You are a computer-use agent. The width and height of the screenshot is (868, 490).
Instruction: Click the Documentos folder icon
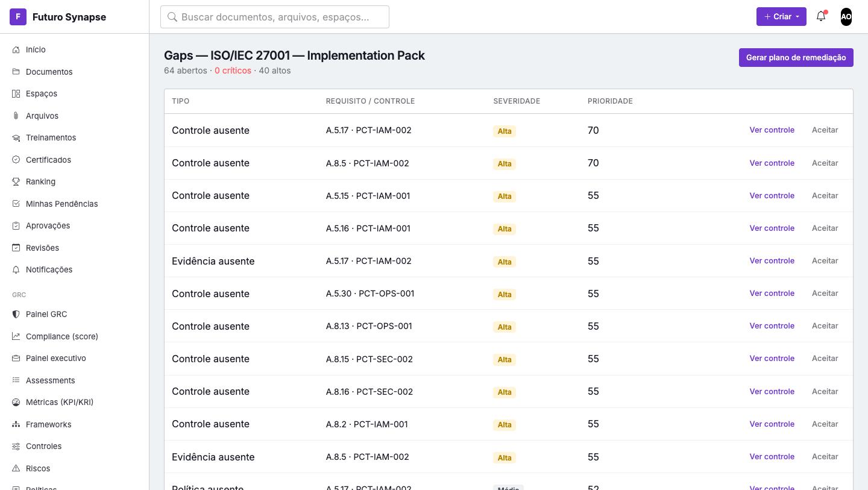[x=16, y=72]
